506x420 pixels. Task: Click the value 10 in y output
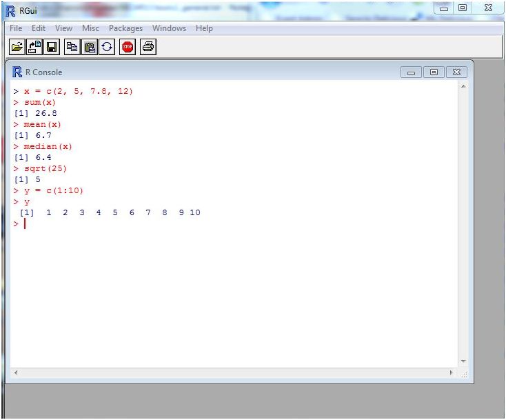(195, 212)
